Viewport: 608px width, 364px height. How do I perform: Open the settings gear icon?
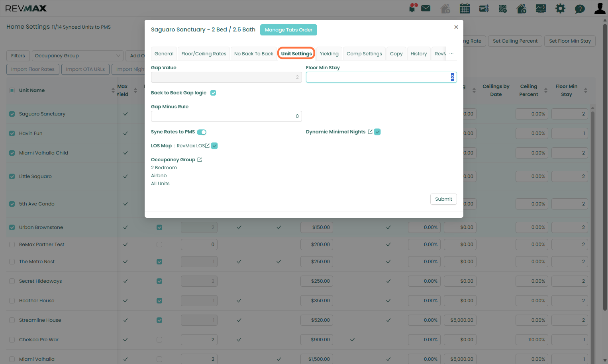(561, 8)
